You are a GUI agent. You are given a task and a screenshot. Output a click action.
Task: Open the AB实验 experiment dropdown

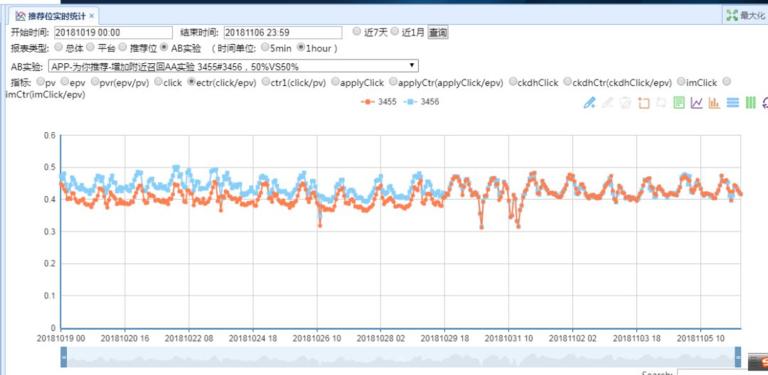(x=233, y=66)
